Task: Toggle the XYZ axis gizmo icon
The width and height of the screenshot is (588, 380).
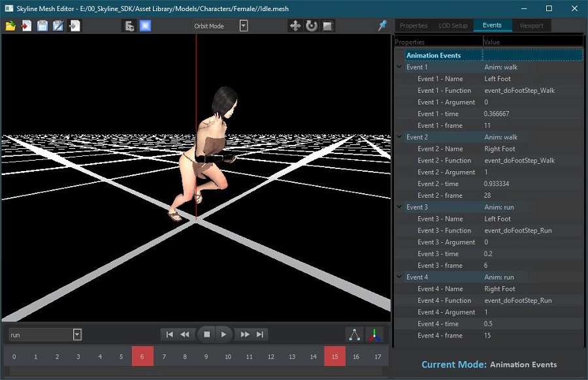Action: point(374,334)
